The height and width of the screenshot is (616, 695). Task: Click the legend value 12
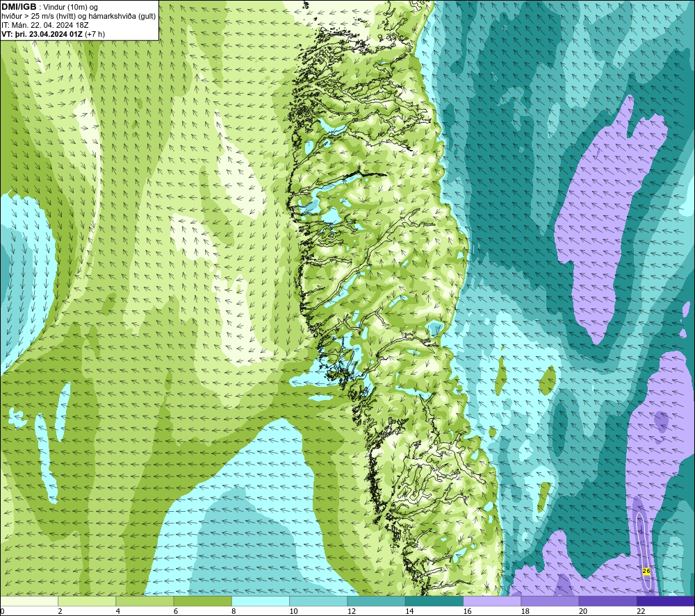[x=352, y=611]
